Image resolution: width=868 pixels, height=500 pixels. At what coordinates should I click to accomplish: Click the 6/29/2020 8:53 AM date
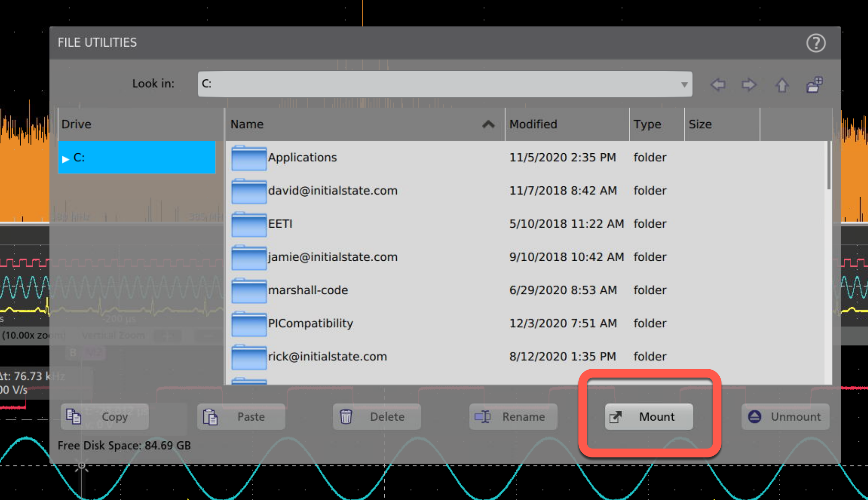[x=563, y=290]
